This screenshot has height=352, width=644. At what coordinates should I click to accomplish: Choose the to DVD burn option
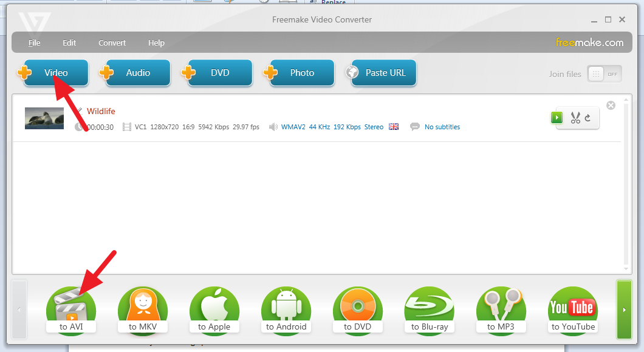point(357,311)
